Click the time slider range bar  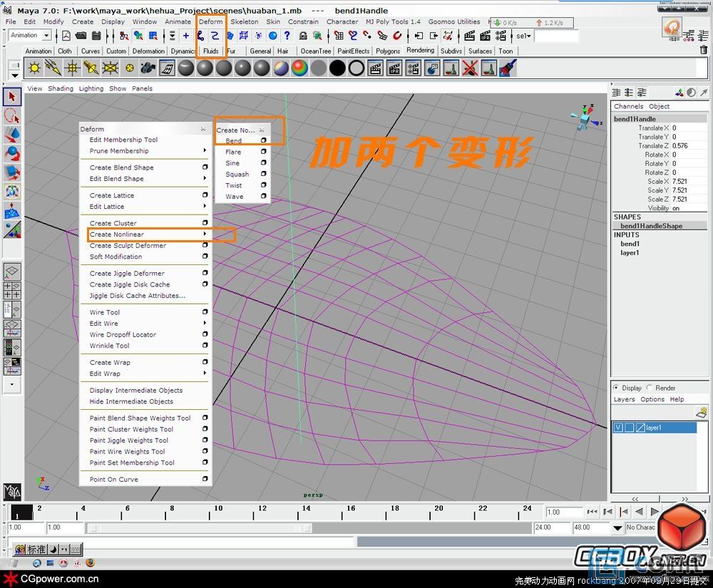point(198,528)
